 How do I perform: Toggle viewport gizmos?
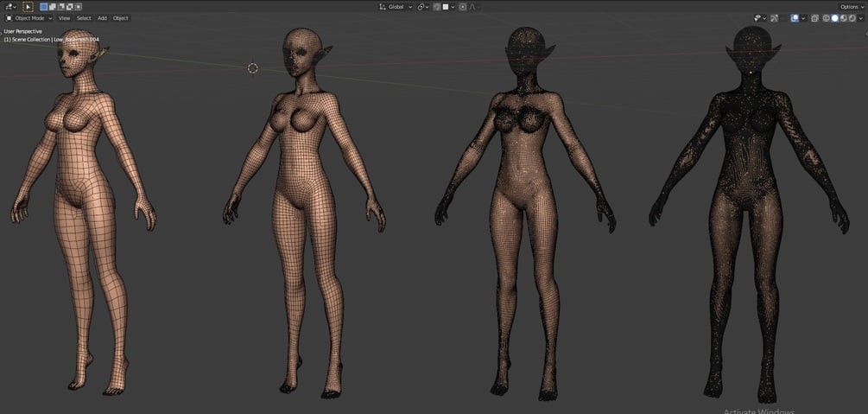[775, 18]
